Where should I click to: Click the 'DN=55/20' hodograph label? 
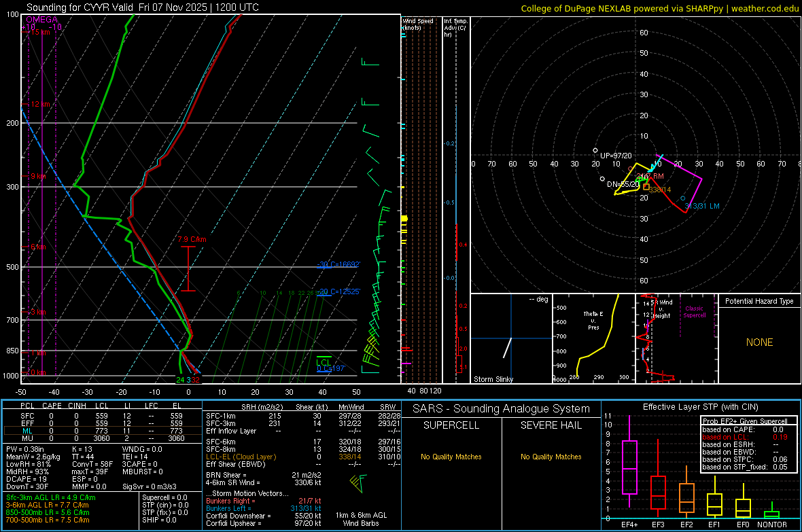(x=623, y=184)
